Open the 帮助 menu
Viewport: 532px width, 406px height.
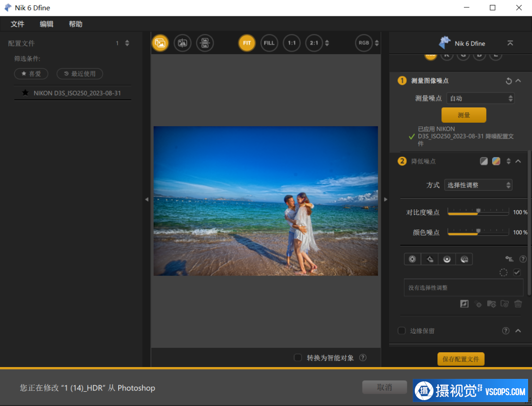click(x=75, y=24)
